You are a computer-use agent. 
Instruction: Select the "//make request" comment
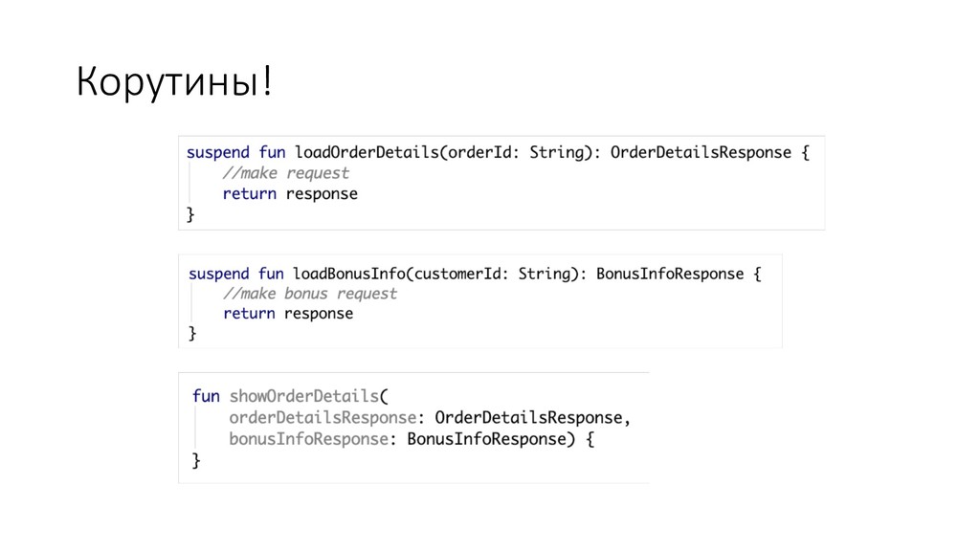(285, 173)
